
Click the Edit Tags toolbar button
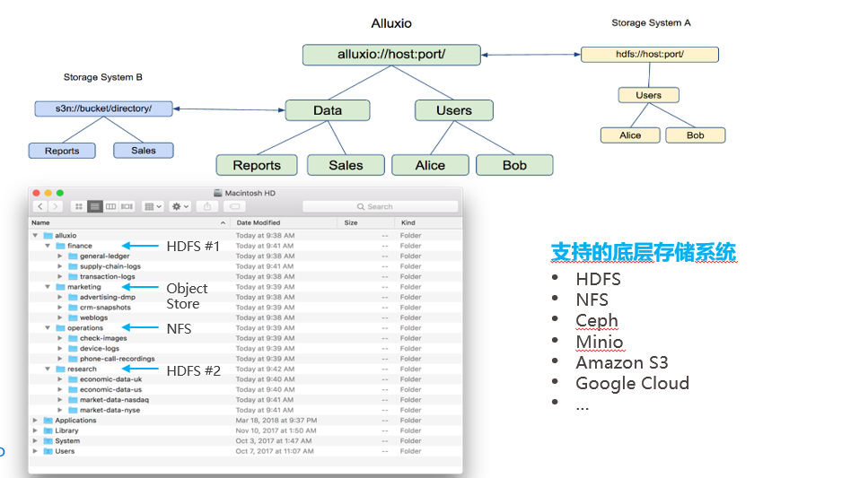coord(234,206)
